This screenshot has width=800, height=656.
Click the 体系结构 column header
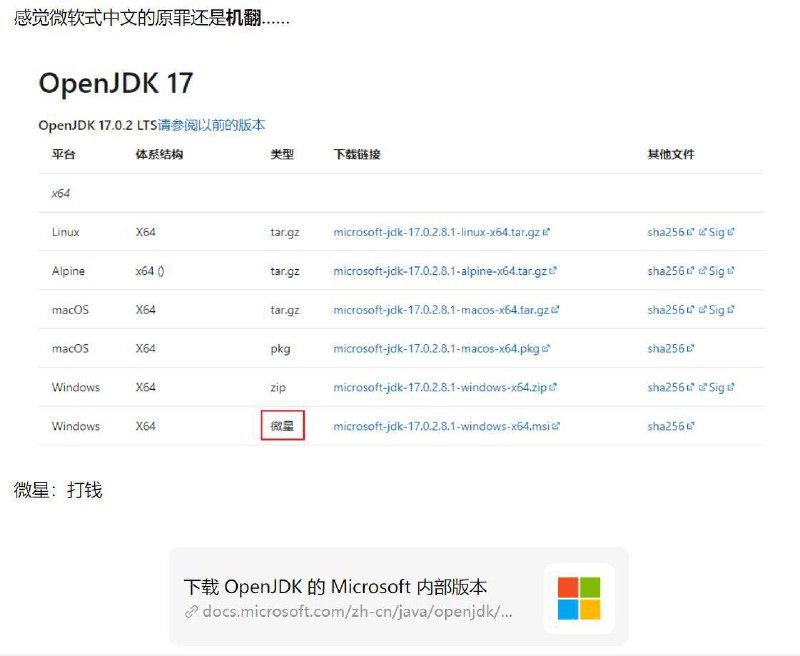pyautogui.click(x=159, y=155)
